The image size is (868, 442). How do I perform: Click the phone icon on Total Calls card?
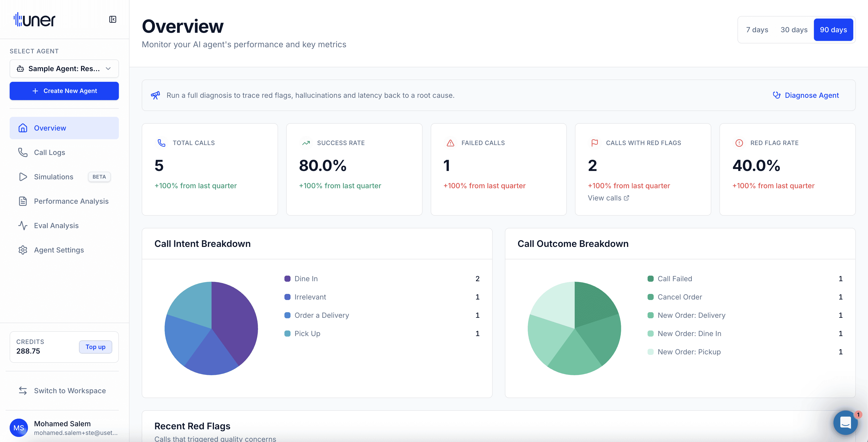[x=162, y=143]
